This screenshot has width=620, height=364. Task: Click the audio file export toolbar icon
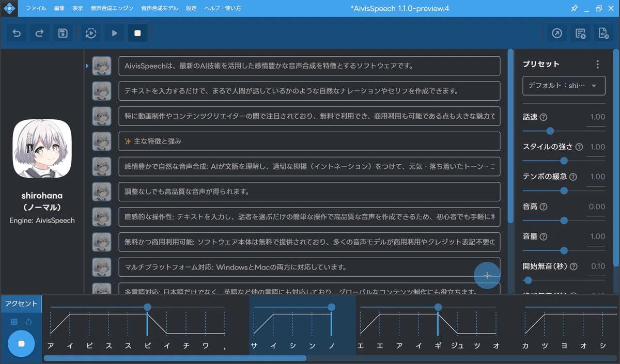pyautogui.click(x=603, y=33)
